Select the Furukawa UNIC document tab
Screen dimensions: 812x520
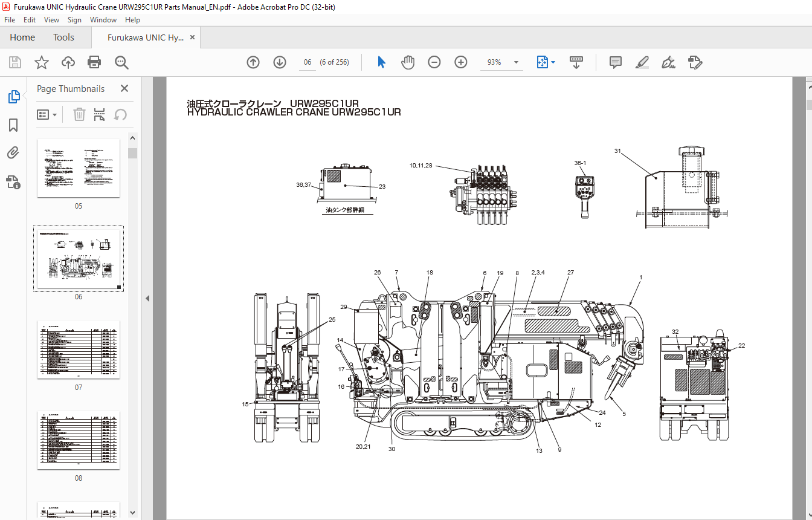[145, 37]
